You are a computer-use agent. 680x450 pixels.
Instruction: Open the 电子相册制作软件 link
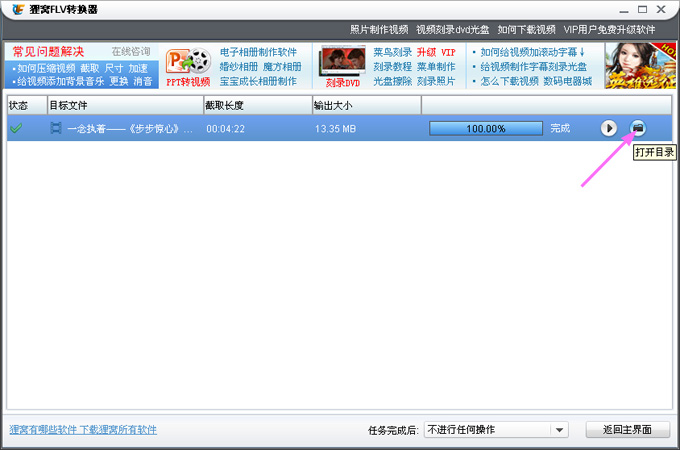258,52
